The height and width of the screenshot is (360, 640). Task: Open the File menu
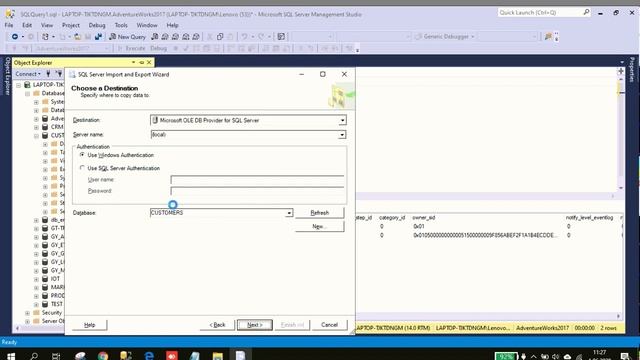pyautogui.click(x=9, y=25)
